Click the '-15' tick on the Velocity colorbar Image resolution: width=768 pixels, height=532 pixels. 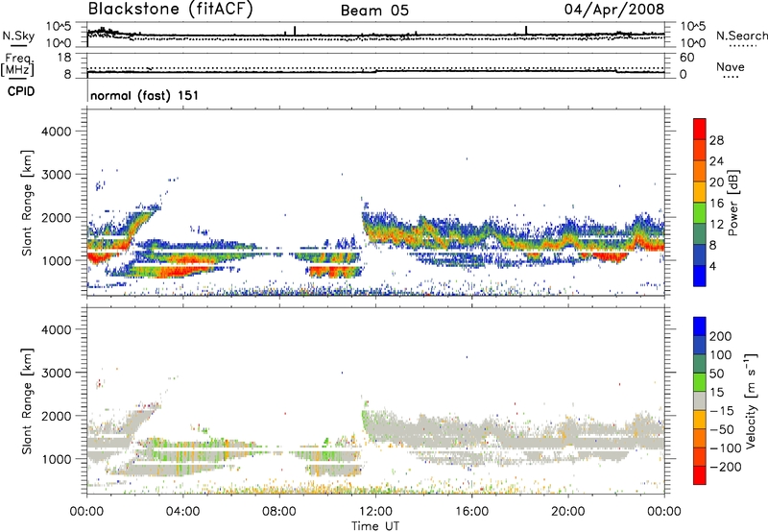tap(722, 410)
